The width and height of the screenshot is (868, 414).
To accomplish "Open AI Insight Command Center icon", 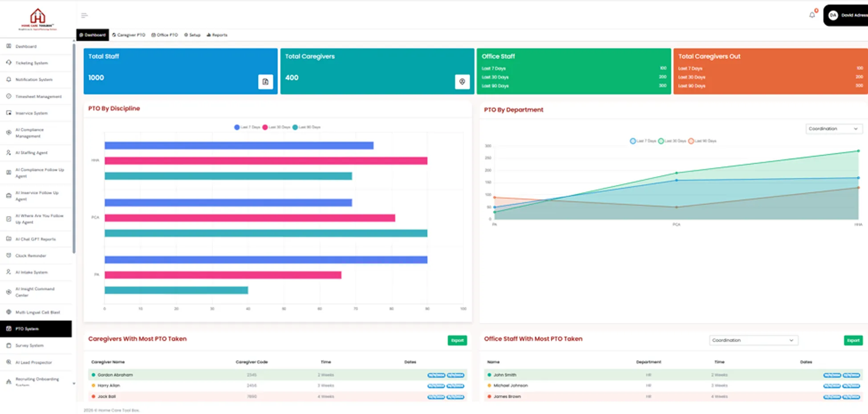I will click(x=8, y=292).
